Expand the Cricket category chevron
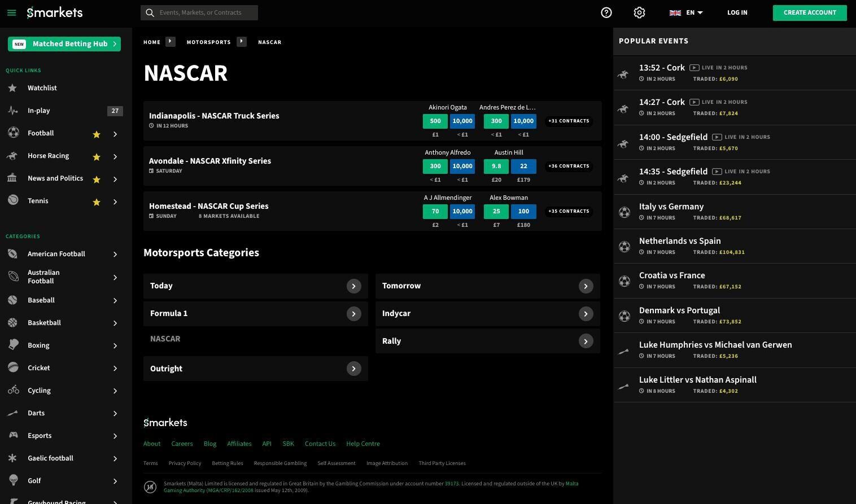Image resolution: width=856 pixels, height=504 pixels. tap(115, 368)
